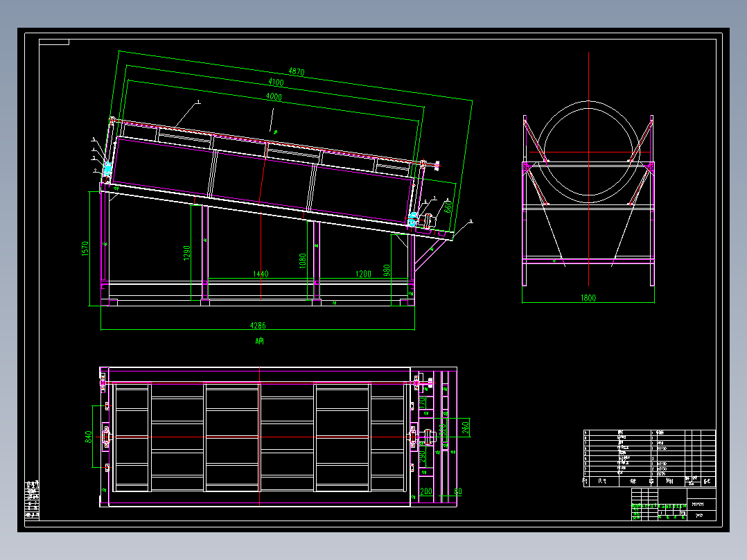
Task: Pick the title block at bottom right
Action: (674, 505)
